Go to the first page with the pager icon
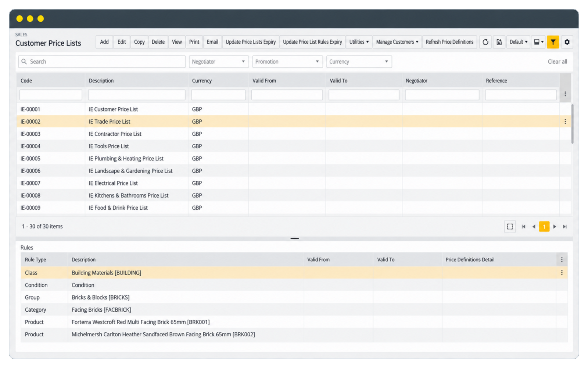The width and height of the screenshot is (588, 368). pyautogui.click(x=524, y=227)
